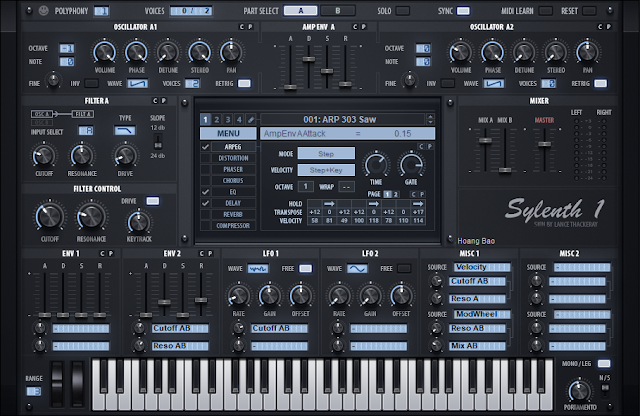
Task: Enable MIDI Learn toggle
Action: (546, 11)
